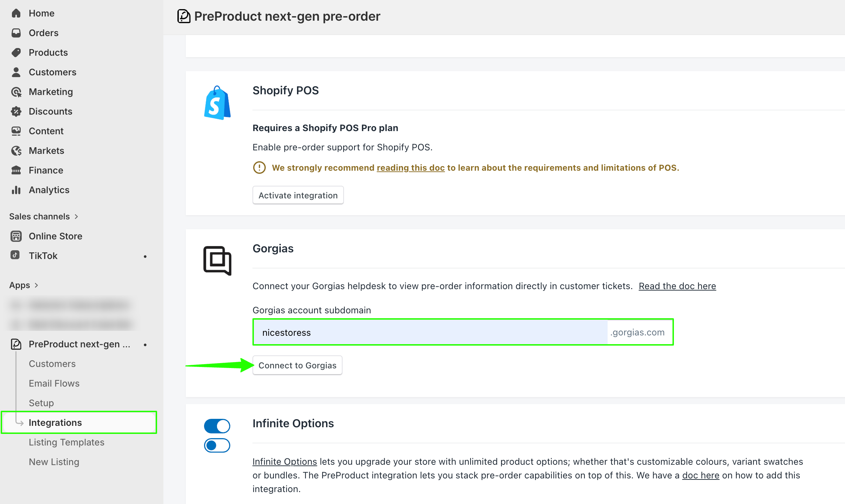Open Orders via its inbox icon
The image size is (845, 504).
point(16,33)
